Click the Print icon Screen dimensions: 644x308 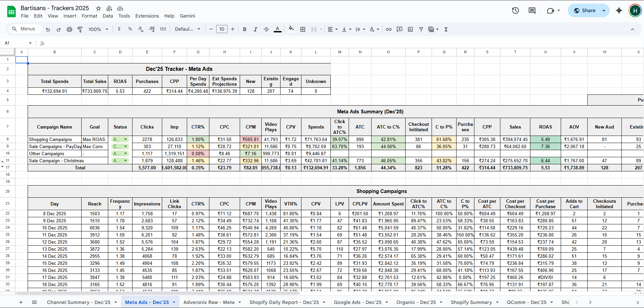point(69,29)
